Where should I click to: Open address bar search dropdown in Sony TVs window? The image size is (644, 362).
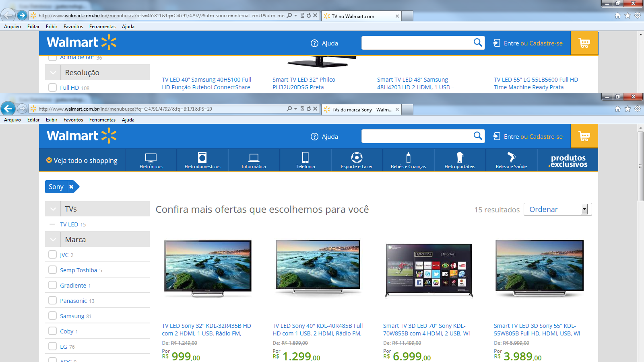[296, 109]
